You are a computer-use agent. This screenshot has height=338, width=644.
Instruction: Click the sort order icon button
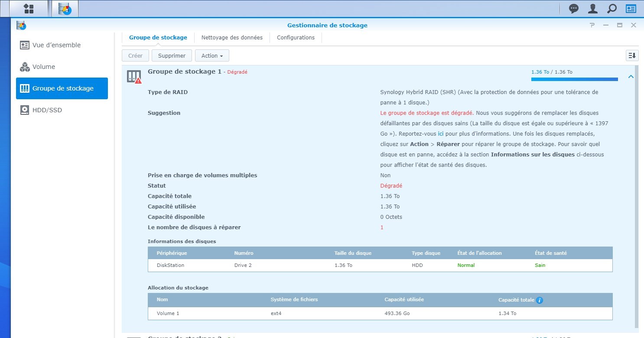tap(632, 55)
